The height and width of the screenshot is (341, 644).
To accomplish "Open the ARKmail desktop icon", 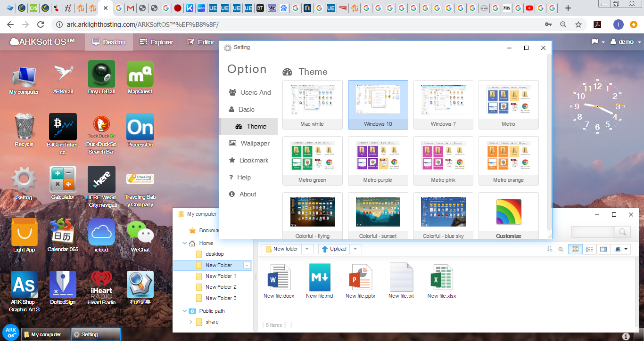I will 63,75.
